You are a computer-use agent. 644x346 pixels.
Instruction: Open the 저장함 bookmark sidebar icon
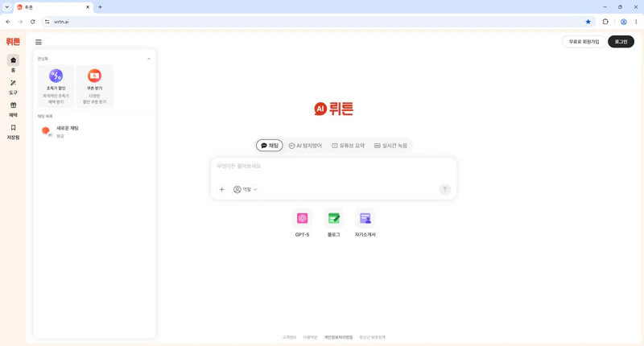click(13, 128)
